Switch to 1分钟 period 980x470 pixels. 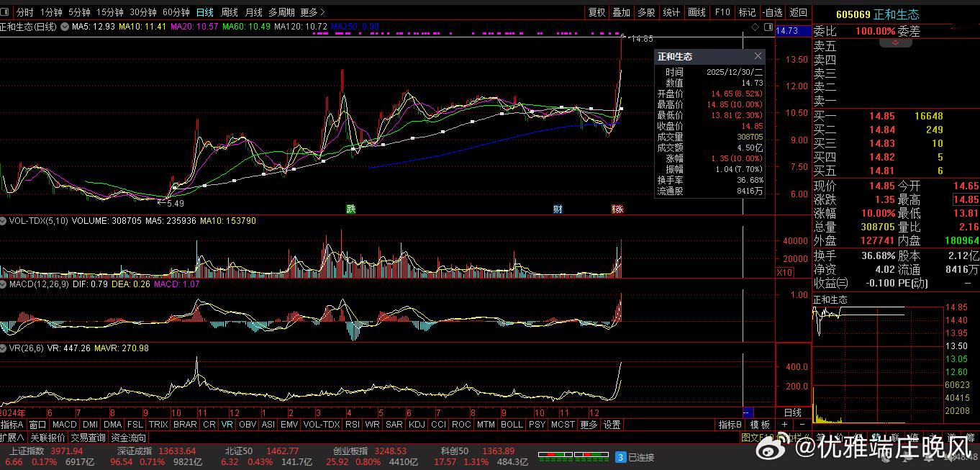51,12
